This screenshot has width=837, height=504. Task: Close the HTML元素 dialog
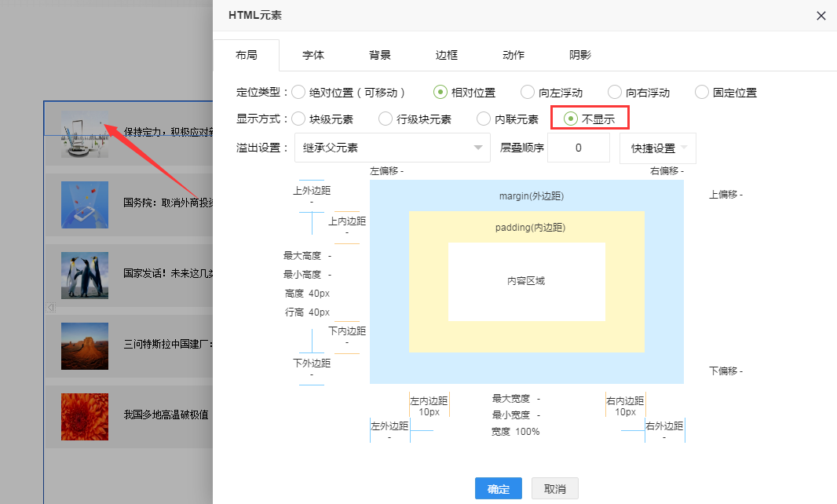pos(821,16)
